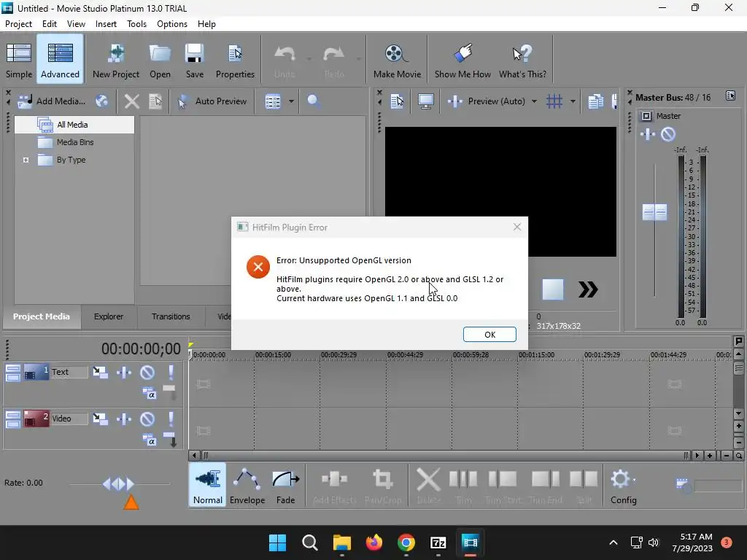This screenshot has width=747, height=560.
Task: Open Master bus audio properties icon
Action: click(730, 96)
